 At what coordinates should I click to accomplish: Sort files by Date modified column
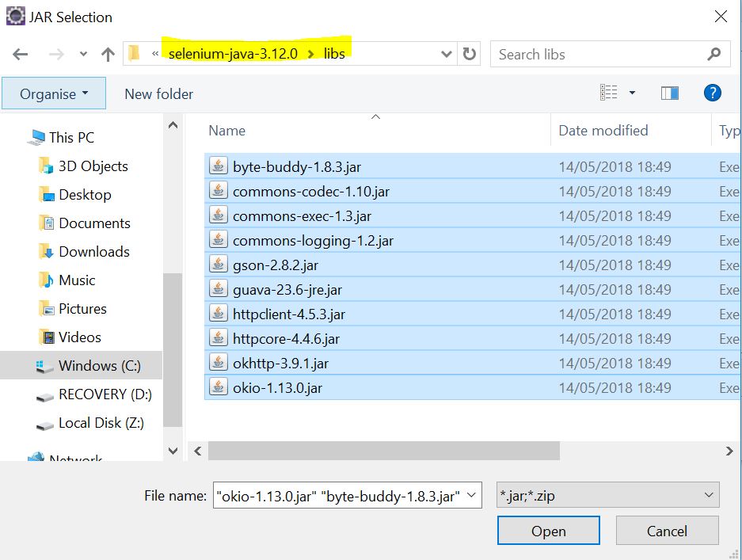click(x=603, y=131)
